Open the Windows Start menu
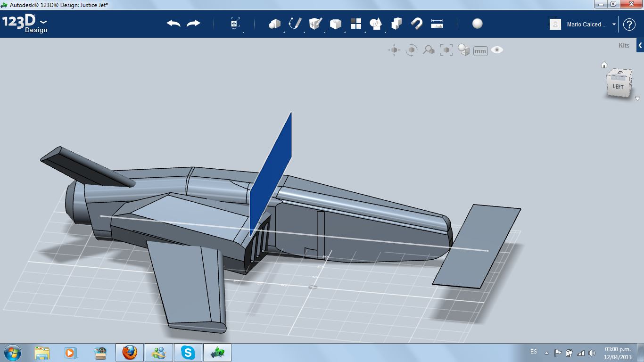The width and height of the screenshot is (644, 362). pyautogui.click(x=12, y=352)
